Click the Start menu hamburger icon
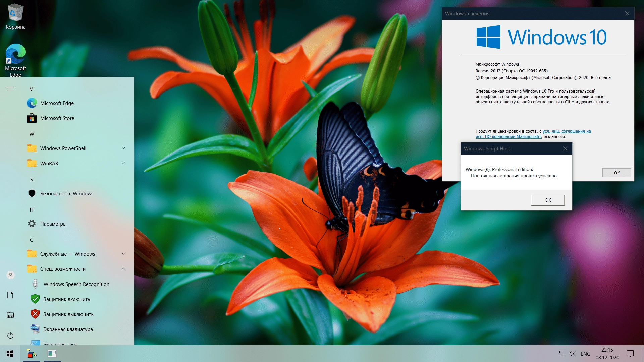 tap(10, 89)
